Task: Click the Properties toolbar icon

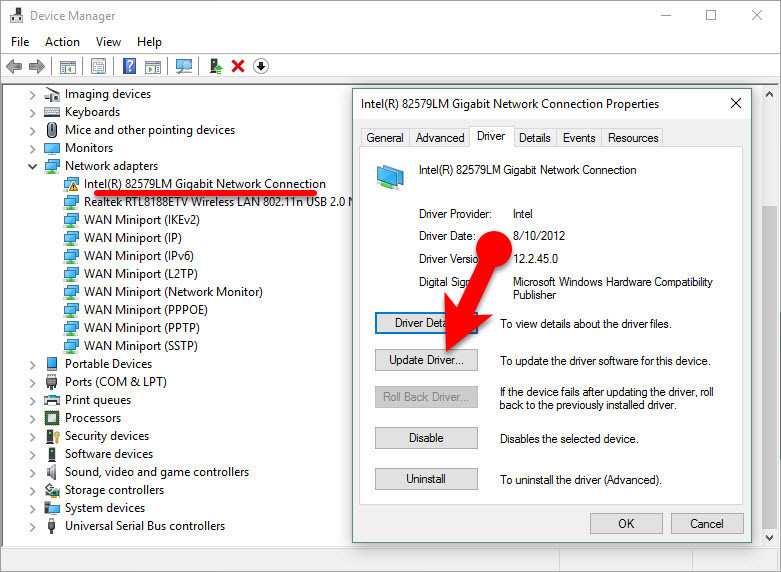Action: (x=99, y=66)
